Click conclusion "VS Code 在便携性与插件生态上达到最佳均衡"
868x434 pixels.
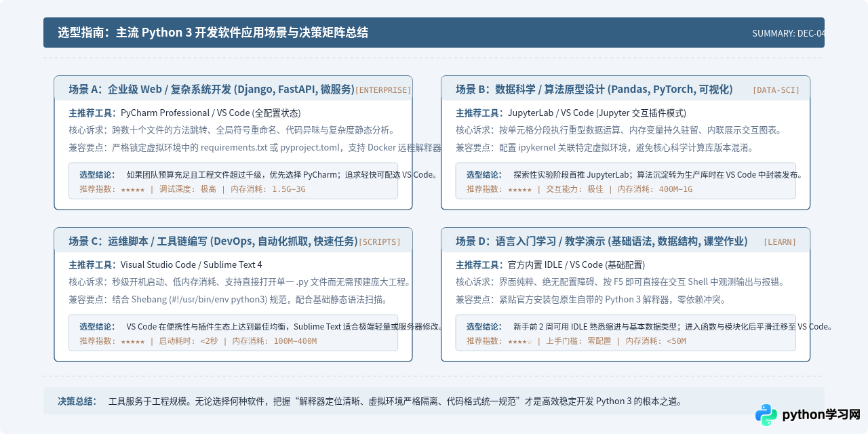click(261, 326)
